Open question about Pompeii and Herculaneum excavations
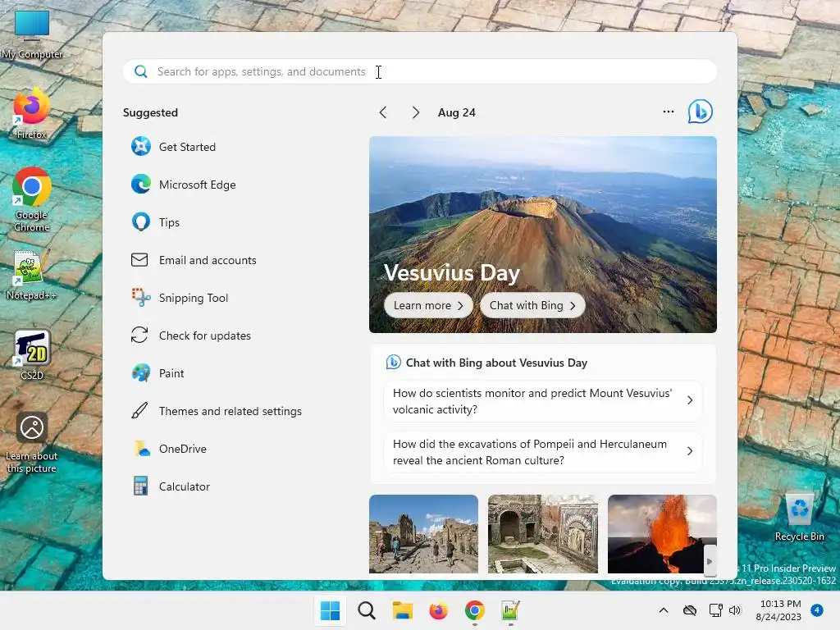Screen dimensions: 840x630 coord(543,452)
